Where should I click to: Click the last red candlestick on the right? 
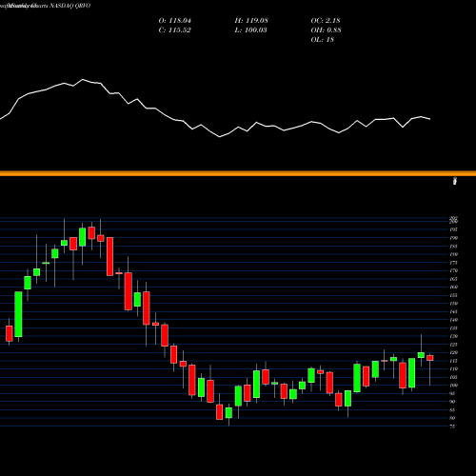pos(430,358)
